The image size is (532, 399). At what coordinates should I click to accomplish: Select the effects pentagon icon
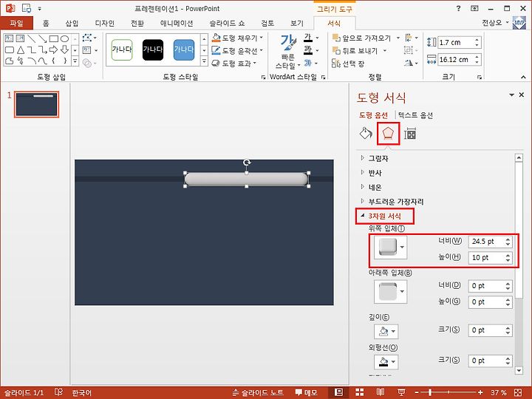388,134
